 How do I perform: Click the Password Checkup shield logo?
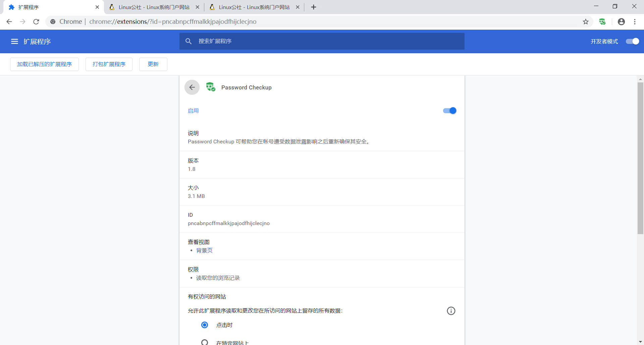click(x=211, y=87)
